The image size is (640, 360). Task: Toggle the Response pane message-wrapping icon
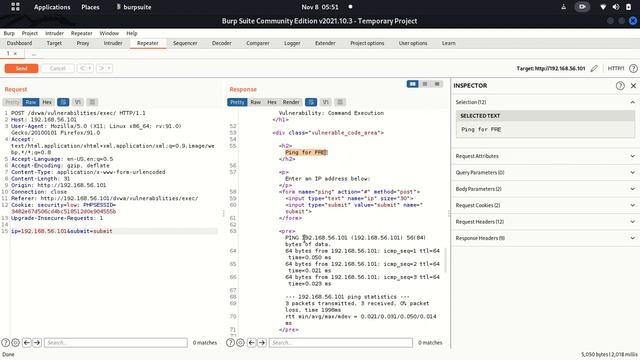tap(311, 102)
